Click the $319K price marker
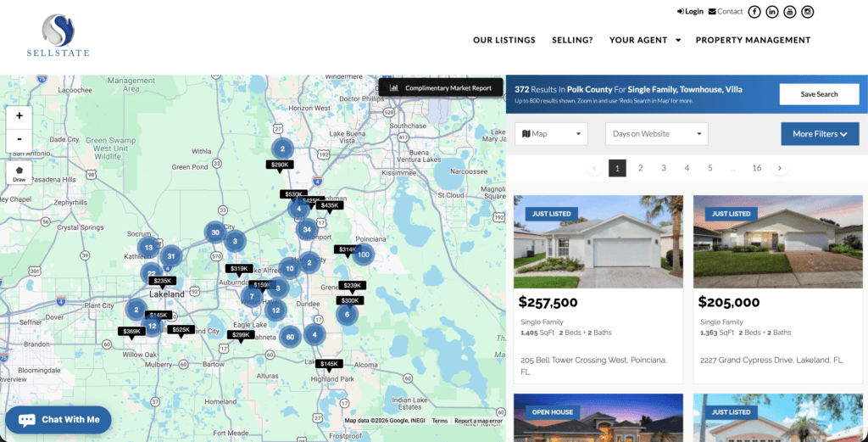 click(239, 269)
